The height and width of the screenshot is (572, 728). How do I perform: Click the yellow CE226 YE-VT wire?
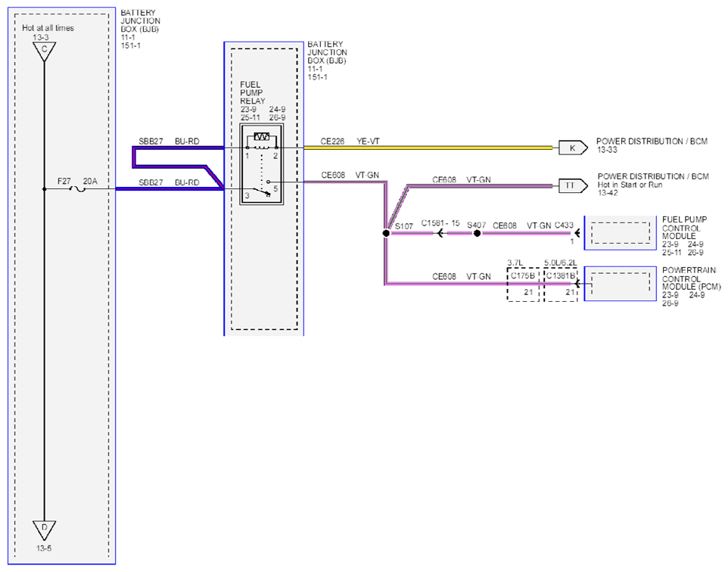point(428,148)
